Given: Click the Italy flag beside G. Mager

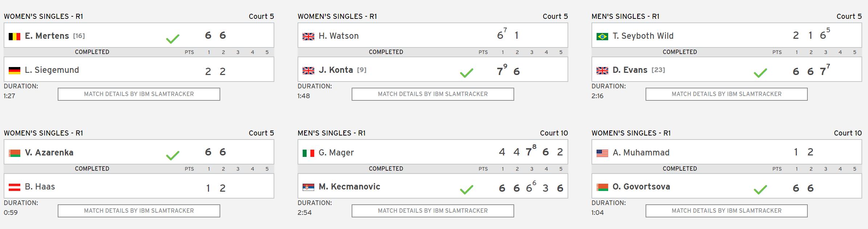Looking at the screenshot, I should click(308, 153).
